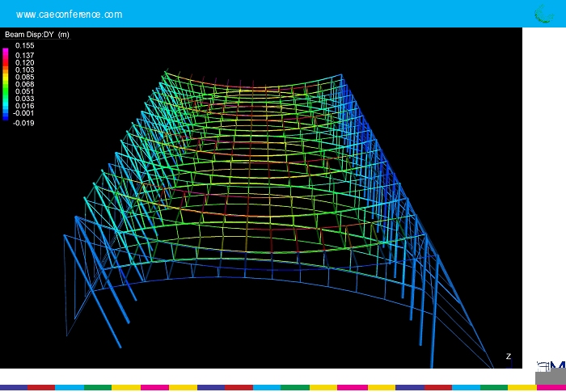Click the blue M logo at bottom right

[x=556, y=366]
